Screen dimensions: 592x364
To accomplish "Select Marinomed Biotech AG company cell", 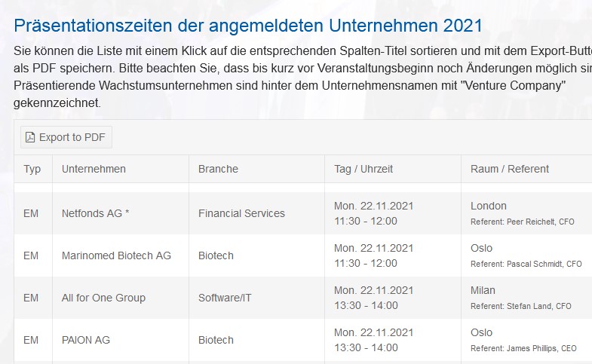I will coord(116,255).
